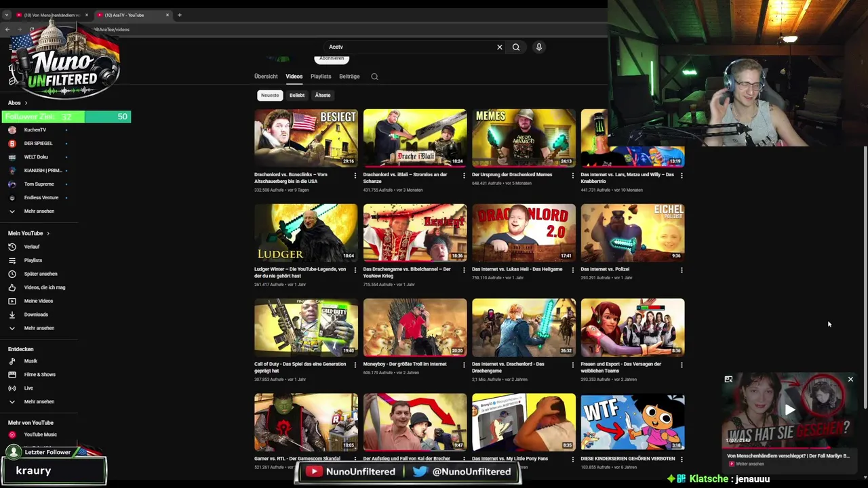Start voice search via microphone icon
Screen dimensions: 868x488
[x=539, y=47]
